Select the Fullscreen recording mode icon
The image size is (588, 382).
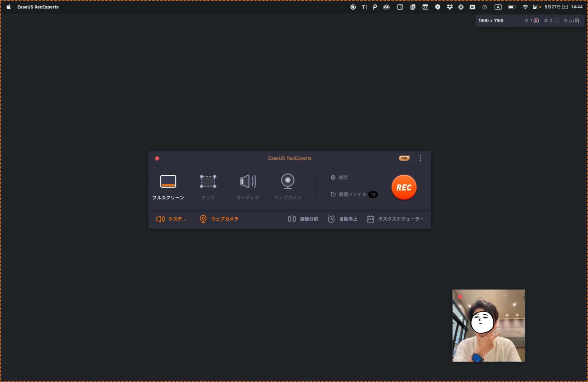click(168, 181)
